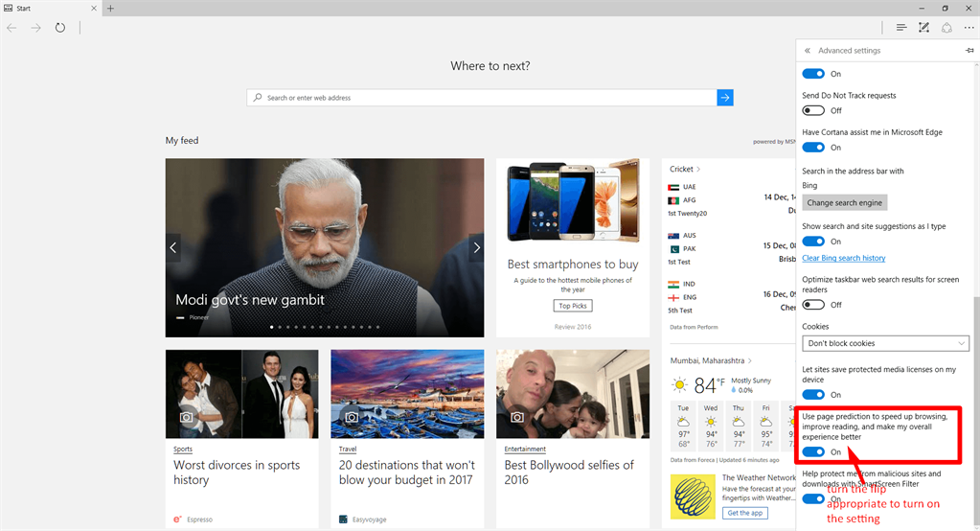980x531 pixels.
Task: Click the UAE vs AFG match row
Action: click(732, 200)
